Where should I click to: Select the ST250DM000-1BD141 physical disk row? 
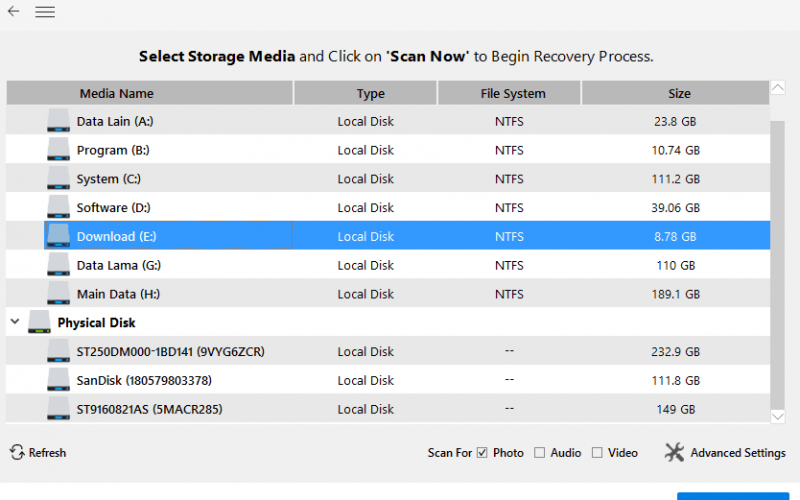click(388, 352)
